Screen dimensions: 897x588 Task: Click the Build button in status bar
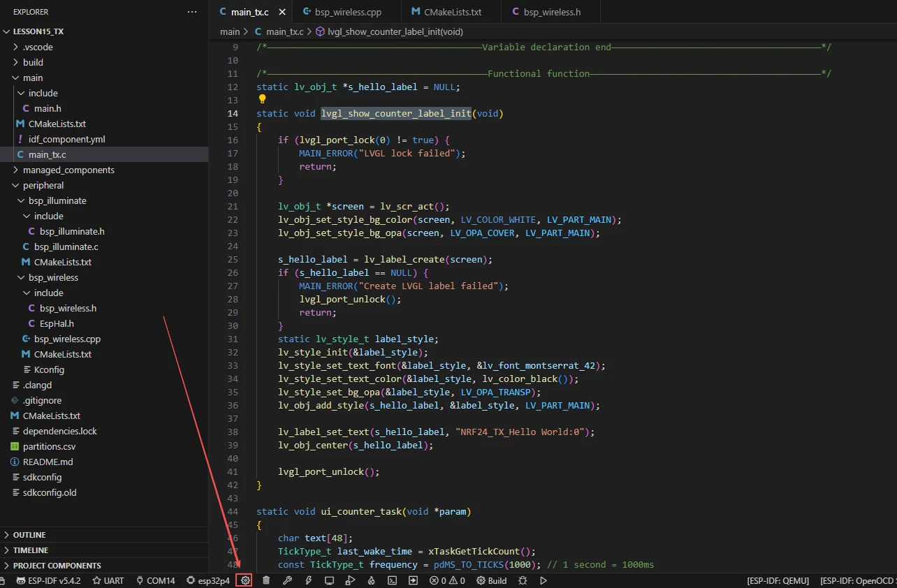492,580
